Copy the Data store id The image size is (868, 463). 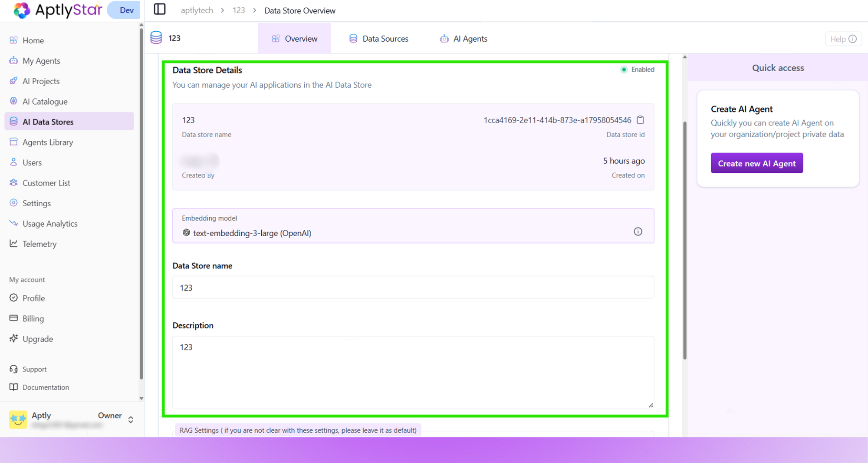pos(640,120)
